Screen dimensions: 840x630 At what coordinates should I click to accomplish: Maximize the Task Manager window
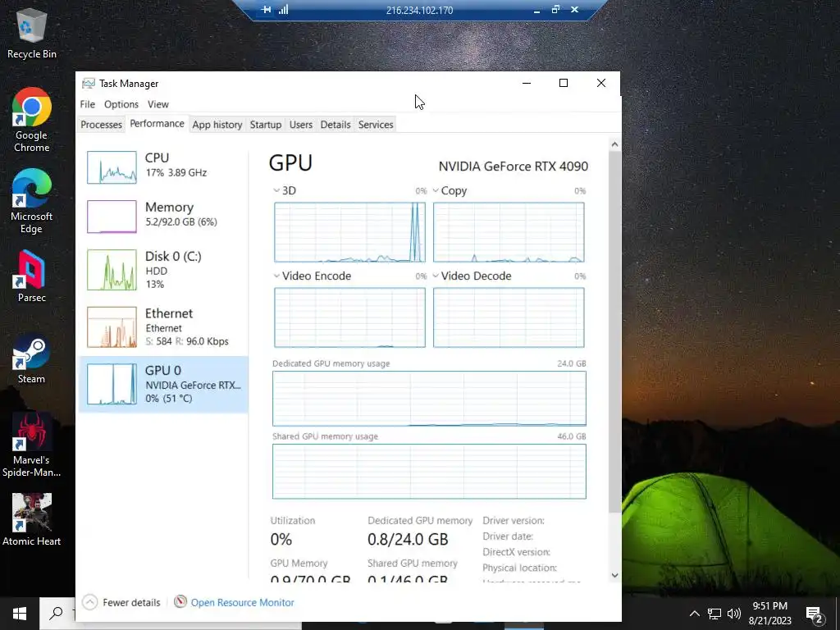(564, 83)
